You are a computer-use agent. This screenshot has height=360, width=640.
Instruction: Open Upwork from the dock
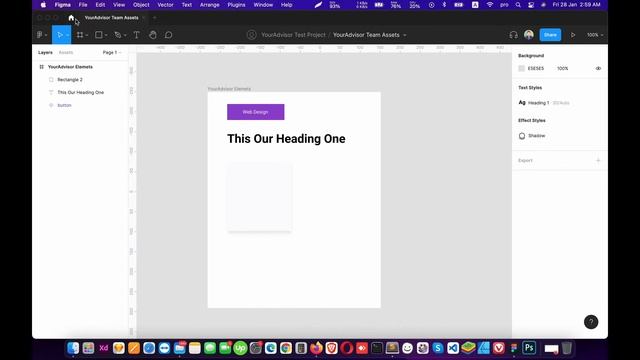tap(240, 348)
